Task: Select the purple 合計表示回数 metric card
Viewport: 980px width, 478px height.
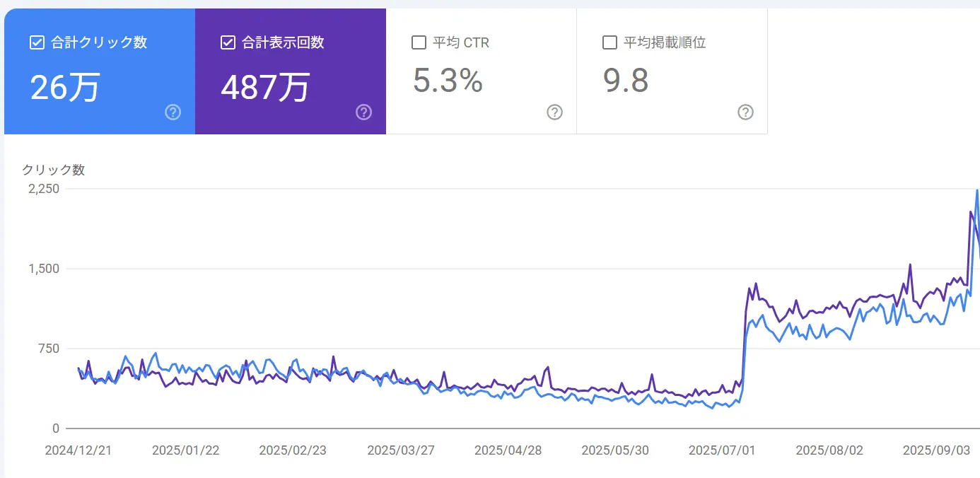Action: pos(290,71)
